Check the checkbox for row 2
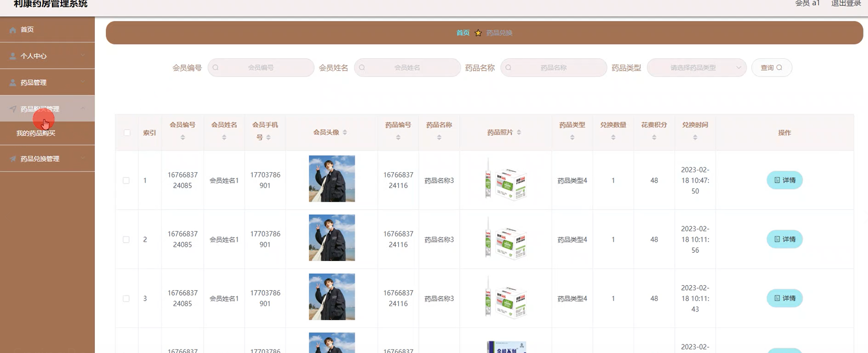This screenshot has height=353, width=868. point(126,240)
